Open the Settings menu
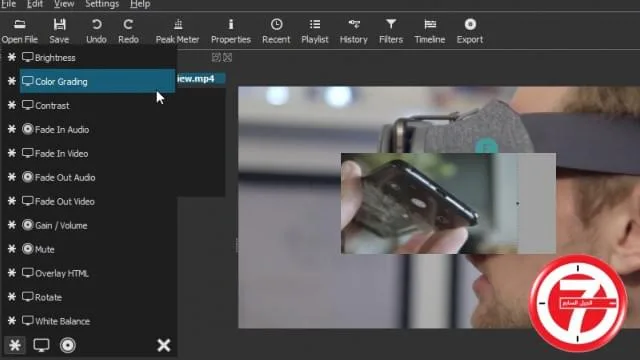The image size is (640, 360). 102,4
